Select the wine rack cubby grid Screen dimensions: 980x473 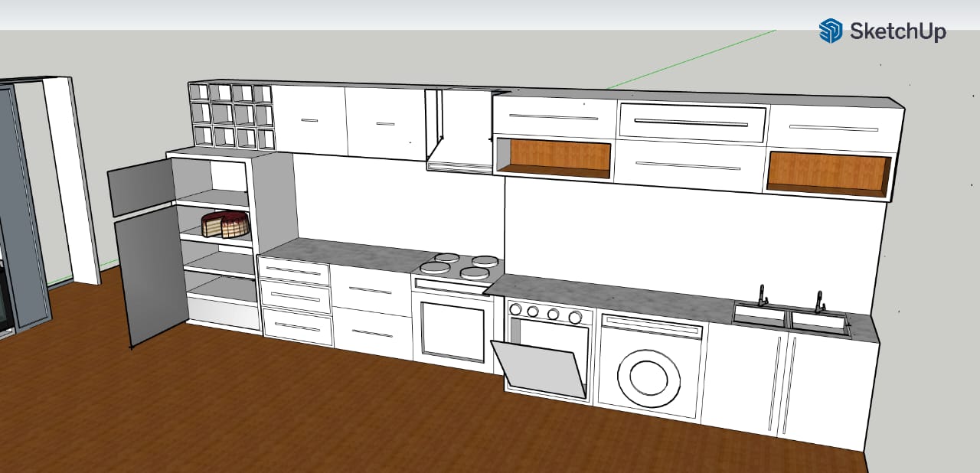(x=230, y=116)
